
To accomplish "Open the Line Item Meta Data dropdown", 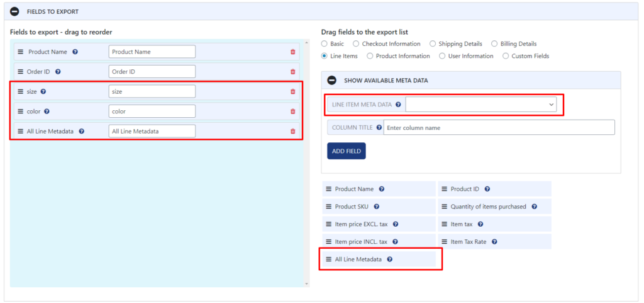I will click(x=481, y=105).
